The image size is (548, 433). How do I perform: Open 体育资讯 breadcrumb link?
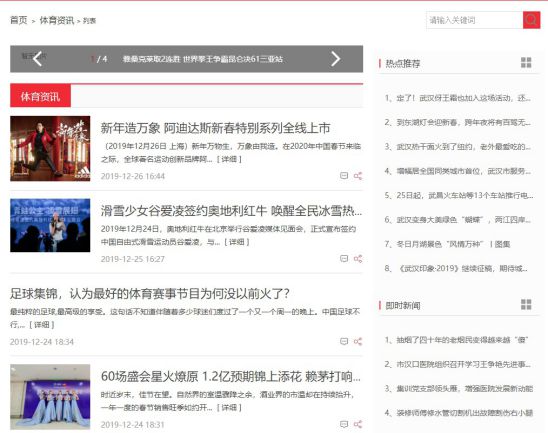57,20
